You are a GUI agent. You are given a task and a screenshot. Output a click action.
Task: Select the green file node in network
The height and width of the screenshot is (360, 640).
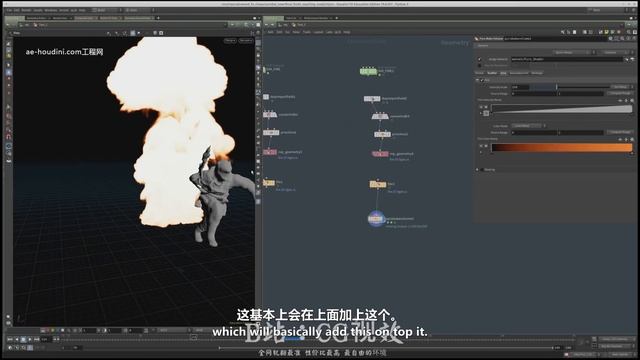coord(368,71)
